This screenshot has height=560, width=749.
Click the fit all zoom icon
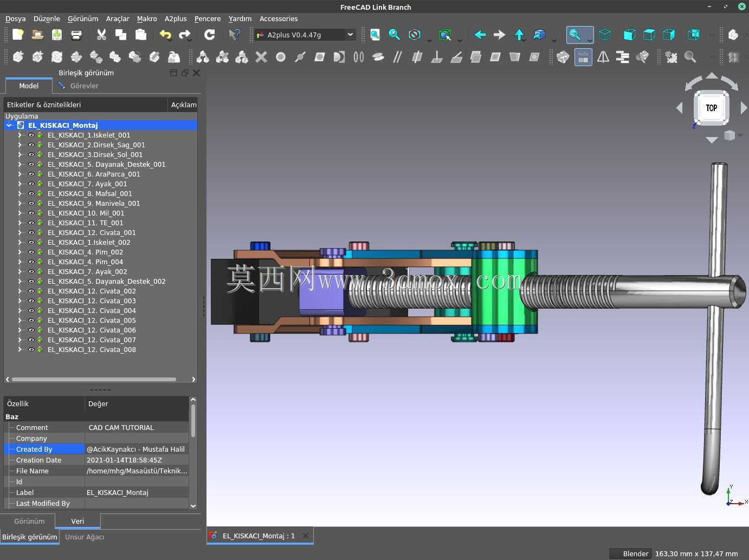coord(375,35)
